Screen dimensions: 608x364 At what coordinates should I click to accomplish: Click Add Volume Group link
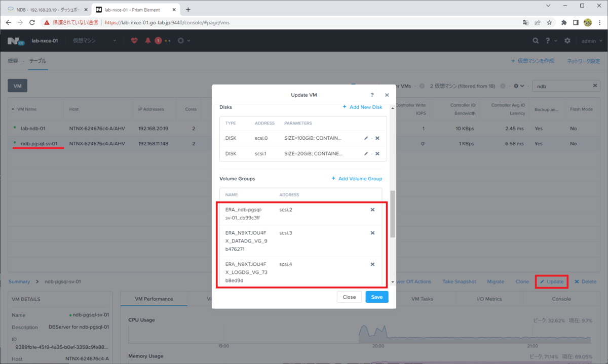(357, 179)
